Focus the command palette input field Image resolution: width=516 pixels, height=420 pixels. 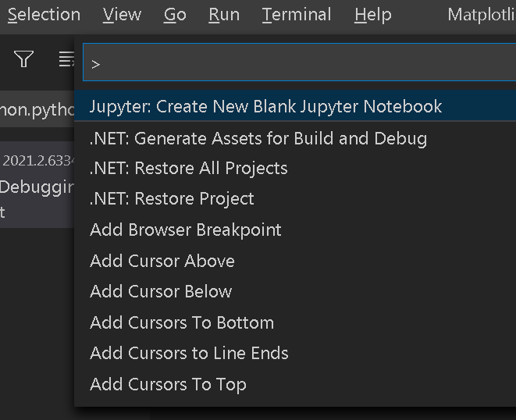(x=300, y=62)
